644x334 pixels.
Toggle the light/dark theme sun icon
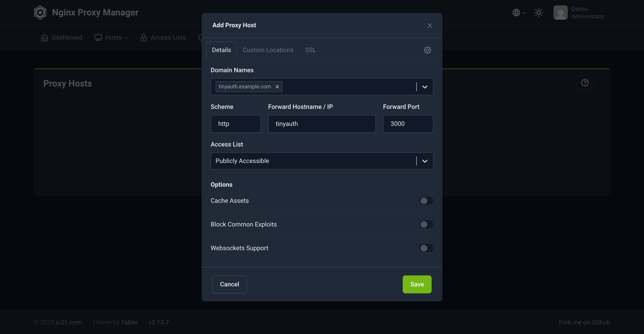pos(538,13)
